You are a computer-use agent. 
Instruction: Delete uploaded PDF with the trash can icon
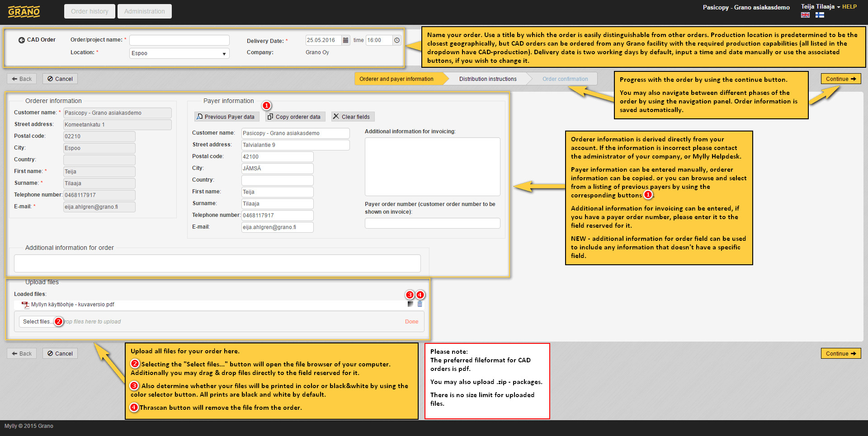(420, 304)
